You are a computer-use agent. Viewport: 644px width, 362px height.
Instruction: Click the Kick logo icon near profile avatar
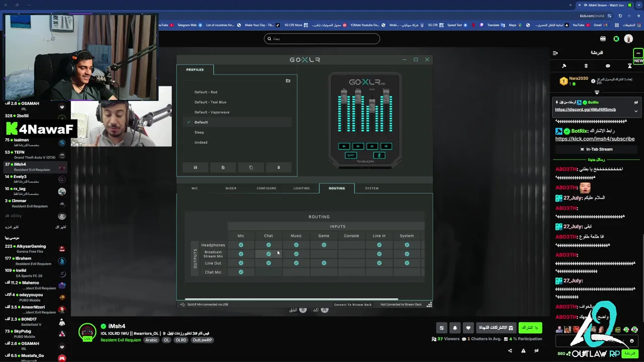point(616,39)
